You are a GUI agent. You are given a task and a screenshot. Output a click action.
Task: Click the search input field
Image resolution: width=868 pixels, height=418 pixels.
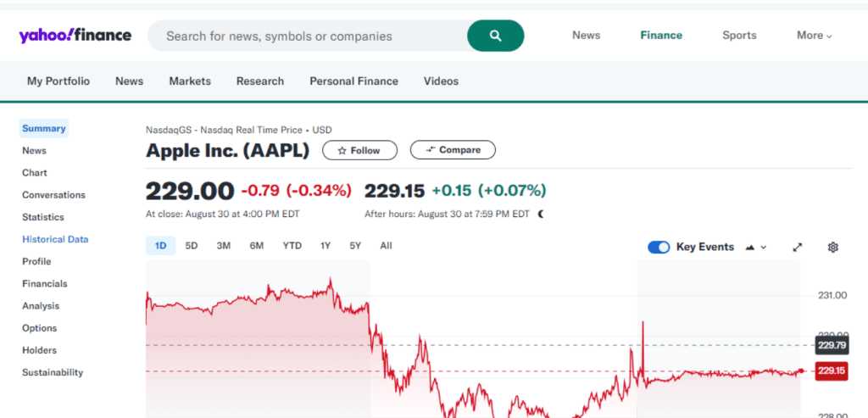point(309,36)
